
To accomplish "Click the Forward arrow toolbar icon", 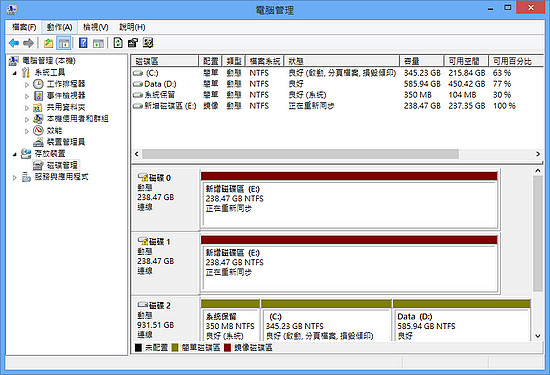I will click(28, 43).
